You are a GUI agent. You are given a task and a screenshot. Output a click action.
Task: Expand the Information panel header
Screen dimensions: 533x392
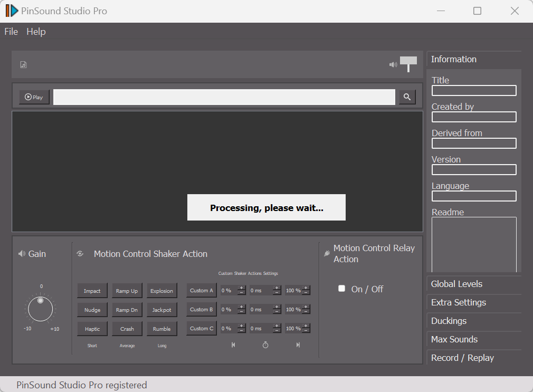point(474,59)
